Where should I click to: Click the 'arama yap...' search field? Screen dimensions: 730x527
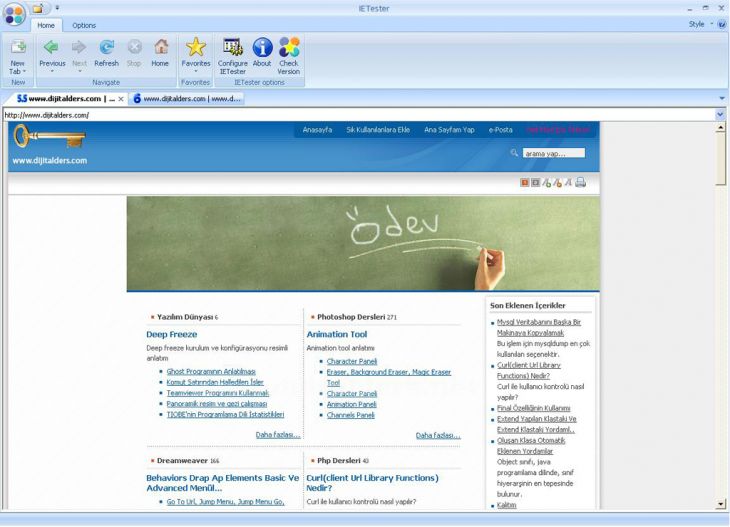click(x=552, y=153)
